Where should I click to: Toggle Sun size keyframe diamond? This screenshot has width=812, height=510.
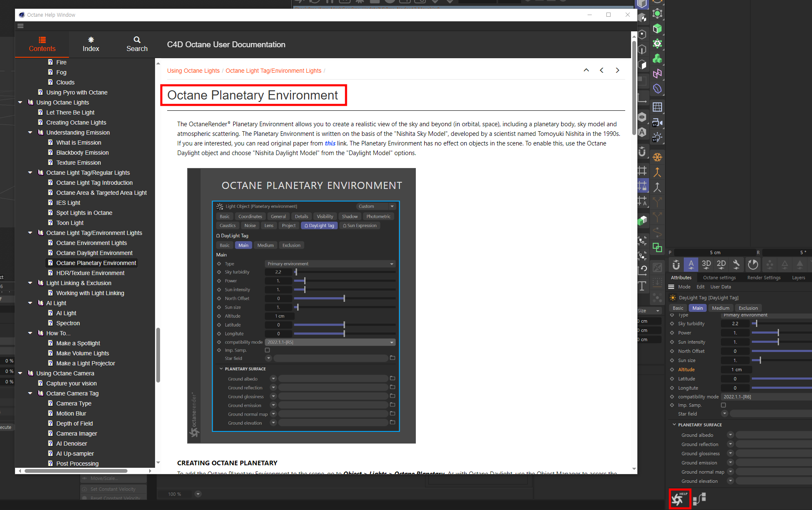click(672, 360)
